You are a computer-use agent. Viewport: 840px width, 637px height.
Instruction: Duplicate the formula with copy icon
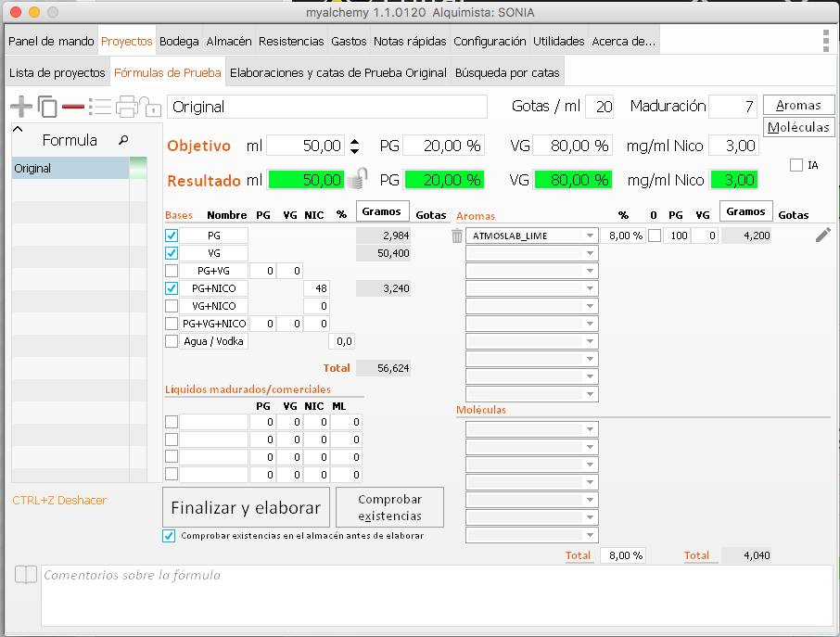point(47,107)
